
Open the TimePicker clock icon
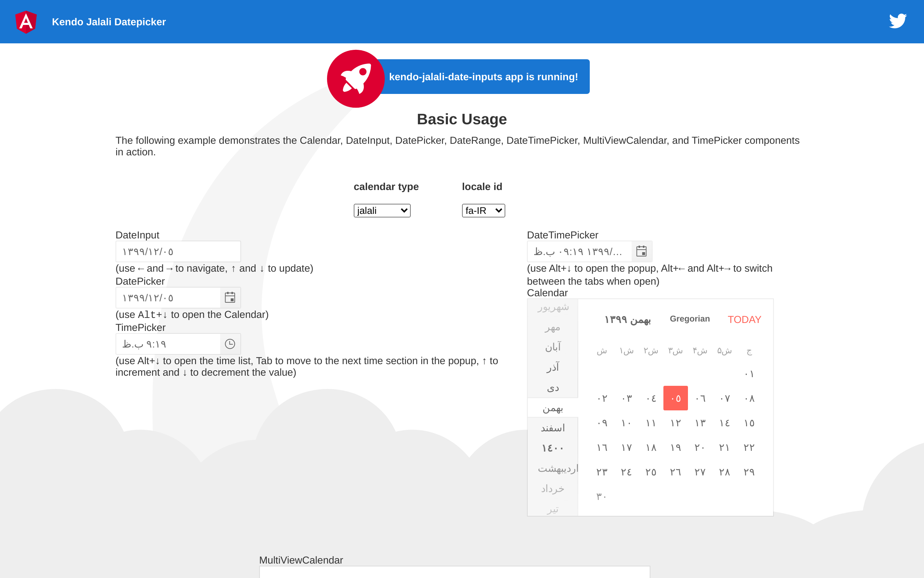click(230, 344)
